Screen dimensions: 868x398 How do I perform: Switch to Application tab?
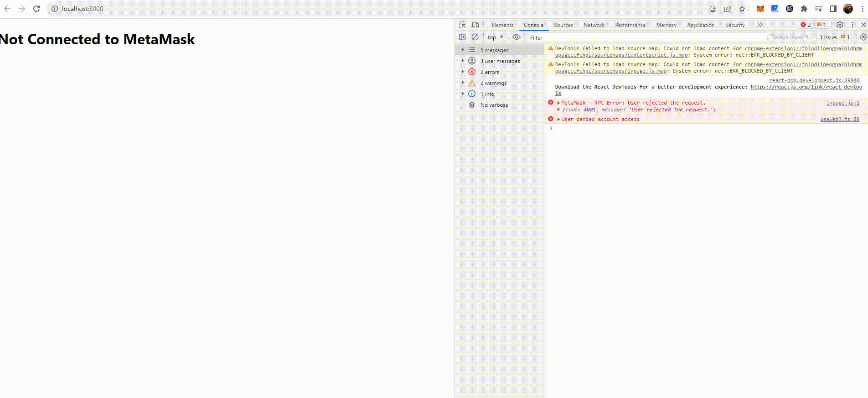(701, 25)
